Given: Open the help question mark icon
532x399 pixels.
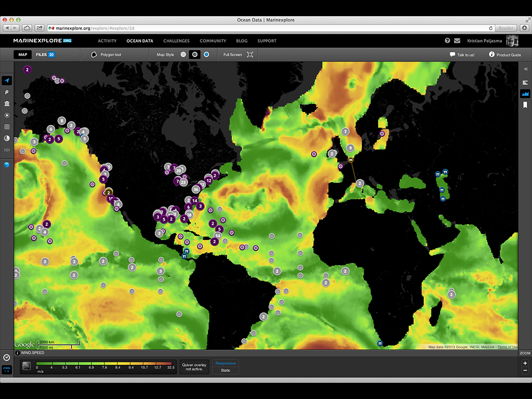Looking at the screenshot, I should 447,41.
